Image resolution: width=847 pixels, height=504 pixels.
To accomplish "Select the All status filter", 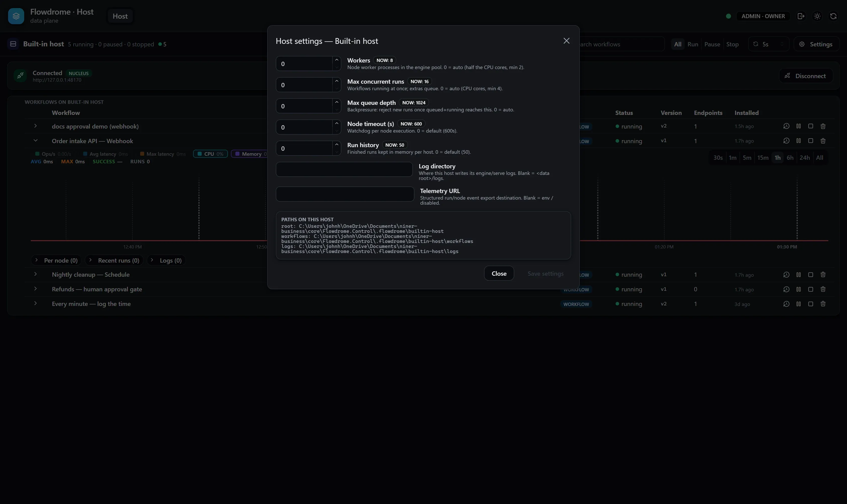I will click(677, 44).
